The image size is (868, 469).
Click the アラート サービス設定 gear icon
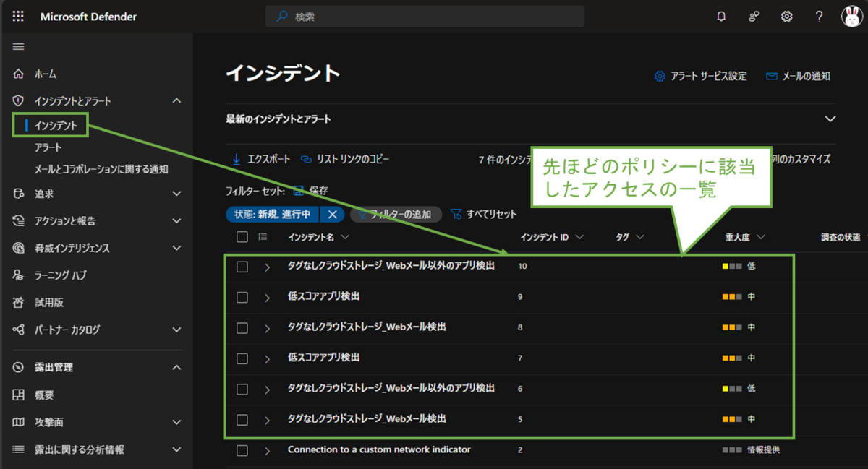tap(660, 76)
